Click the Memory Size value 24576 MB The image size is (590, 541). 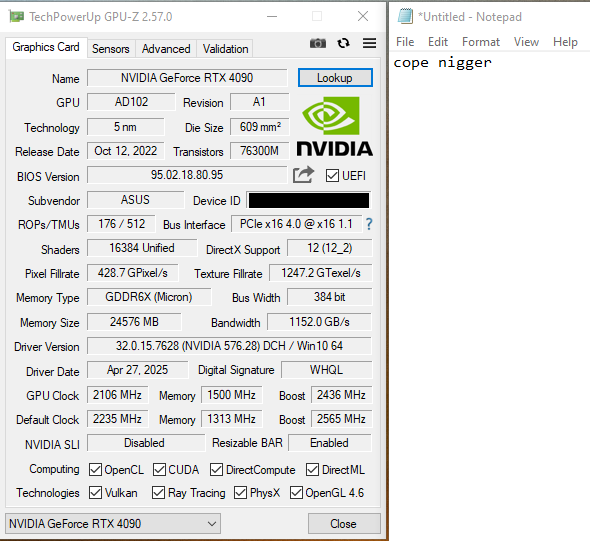134,322
